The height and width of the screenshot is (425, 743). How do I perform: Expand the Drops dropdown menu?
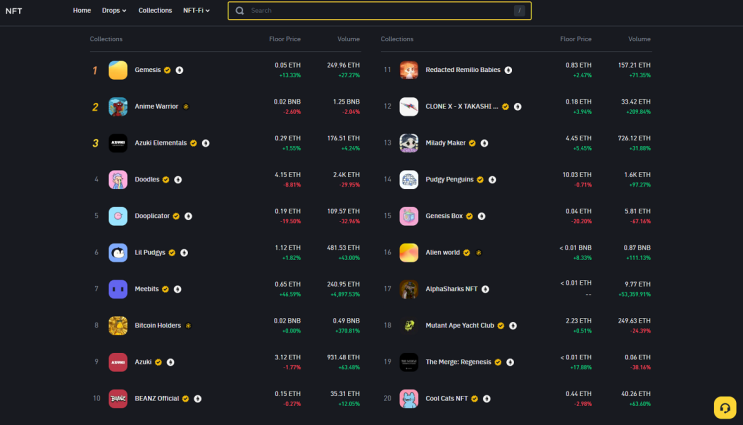coord(114,10)
